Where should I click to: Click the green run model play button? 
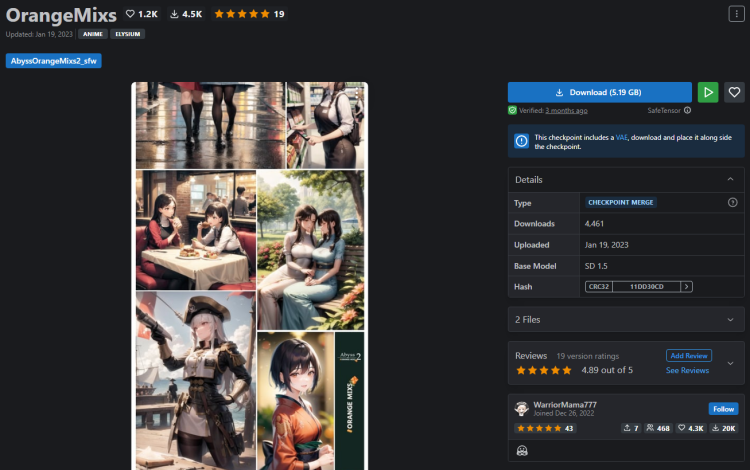tap(708, 92)
